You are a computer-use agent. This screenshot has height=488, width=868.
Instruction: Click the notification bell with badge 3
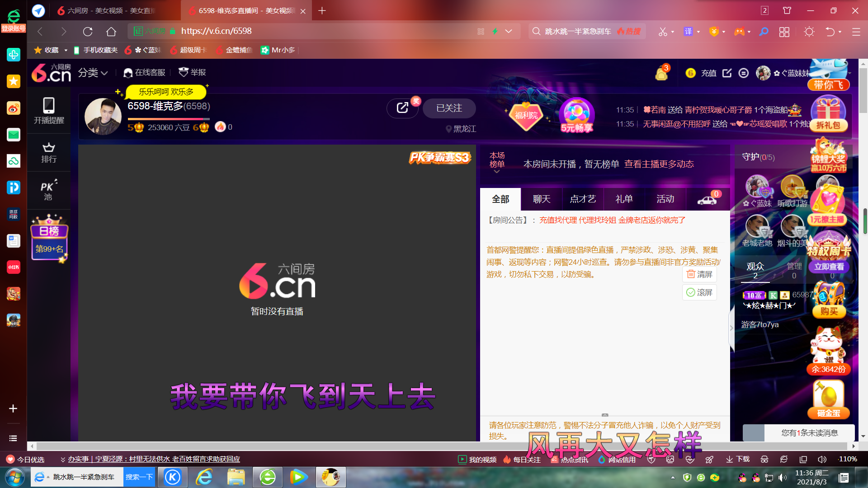click(x=662, y=72)
